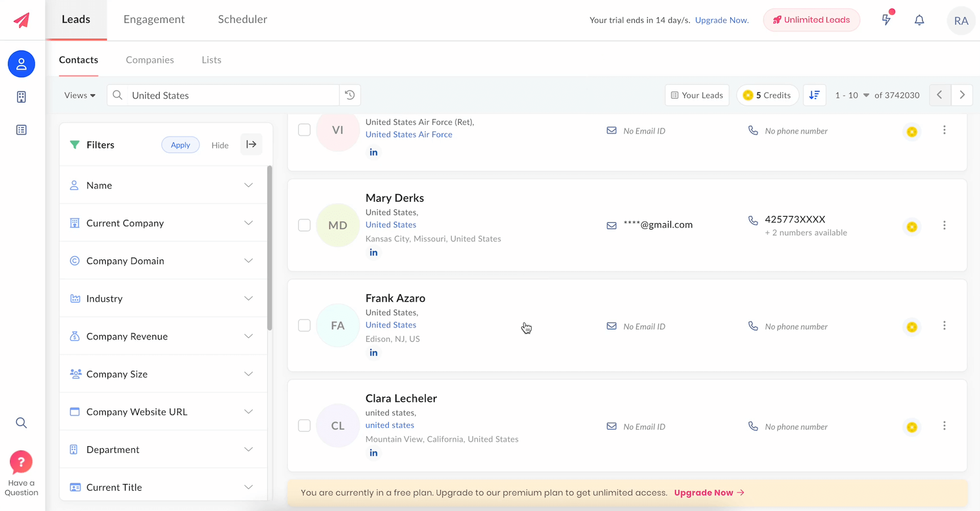This screenshot has height=511, width=980.
Task: Click the sort order icon
Action: pos(815,95)
